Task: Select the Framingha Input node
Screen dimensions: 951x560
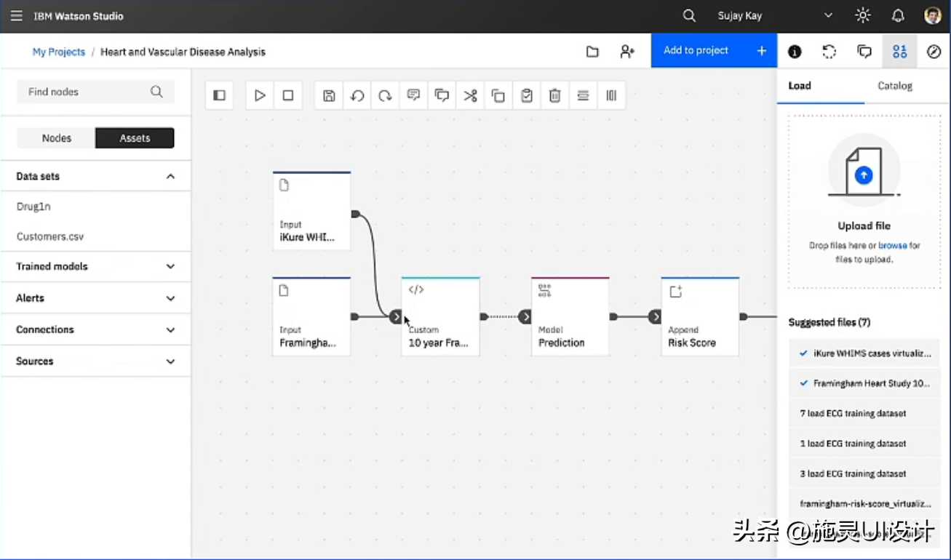Action: click(x=311, y=316)
